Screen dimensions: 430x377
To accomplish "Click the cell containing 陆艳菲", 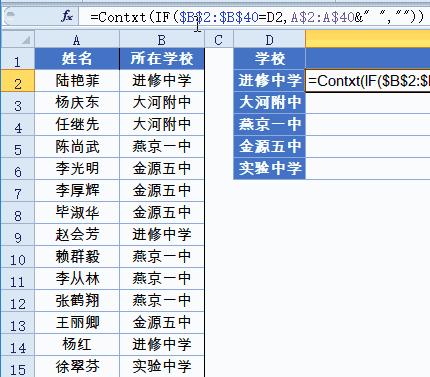I will (77, 81).
